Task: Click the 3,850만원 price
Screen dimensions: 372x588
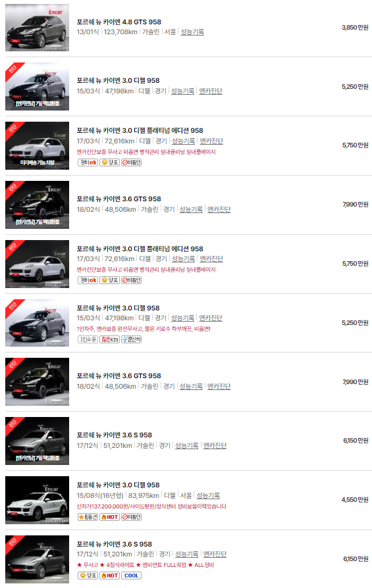Action: (355, 28)
